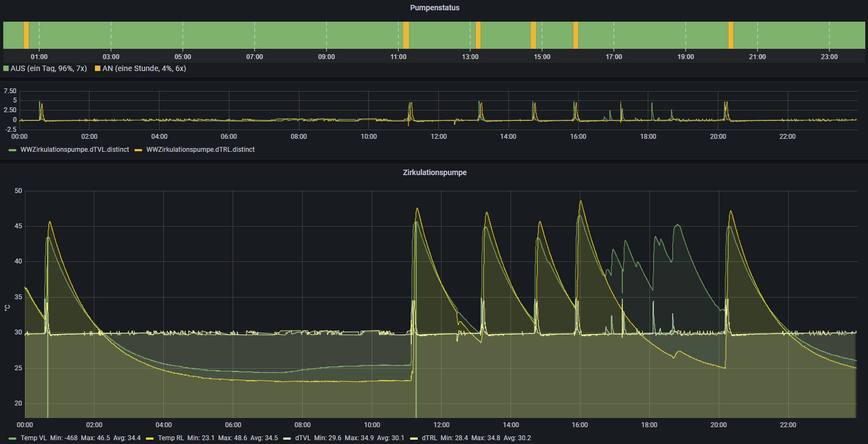Screen dimensions: 868x444
Task: Click the yellow AN legend color swatch
Action: (x=98, y=68)
